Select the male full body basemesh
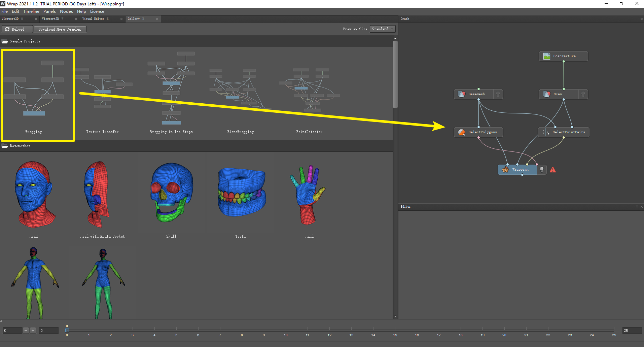 pos(35,283)
